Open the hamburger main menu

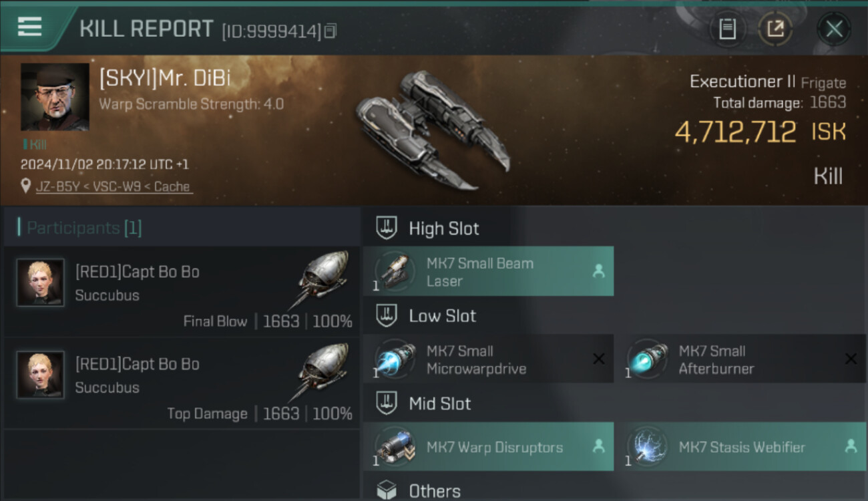tap(30, 27)
